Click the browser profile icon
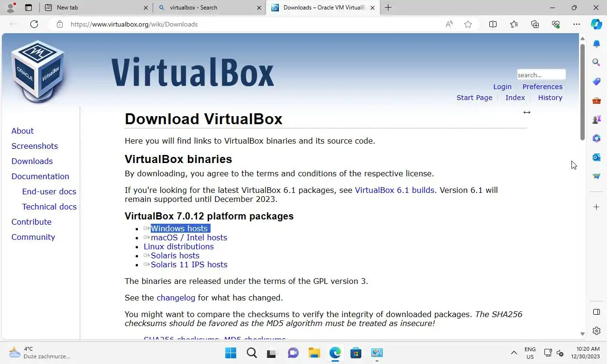This screenshot has width=607, height=364. 10,8
